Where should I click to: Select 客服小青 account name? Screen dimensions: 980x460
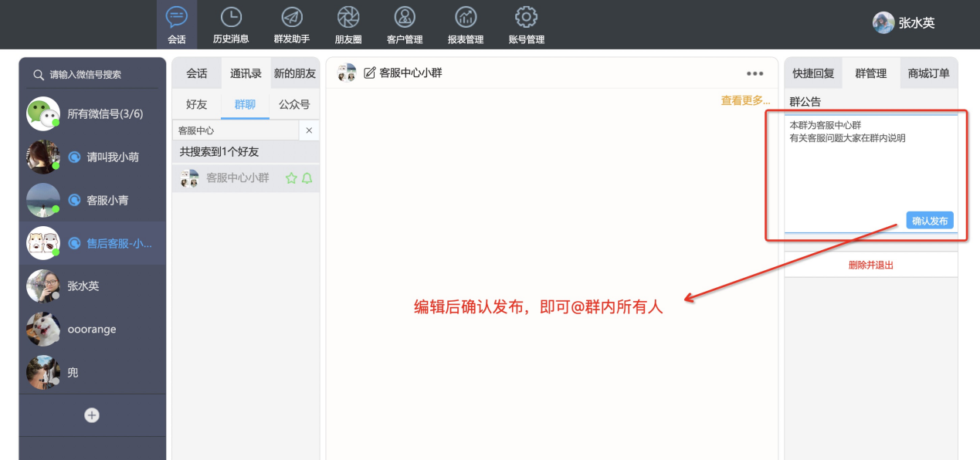(x=107, y=200)
